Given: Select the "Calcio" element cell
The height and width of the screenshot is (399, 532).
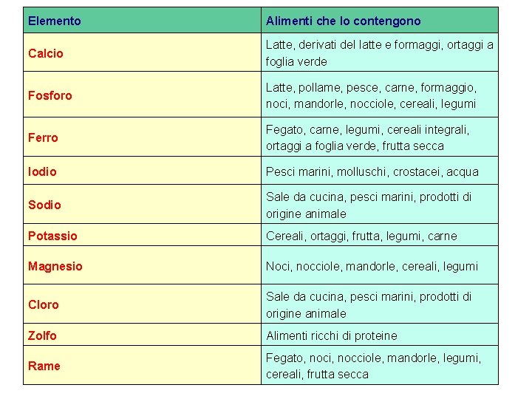Looking at the screenshot, I should point(46,53).
